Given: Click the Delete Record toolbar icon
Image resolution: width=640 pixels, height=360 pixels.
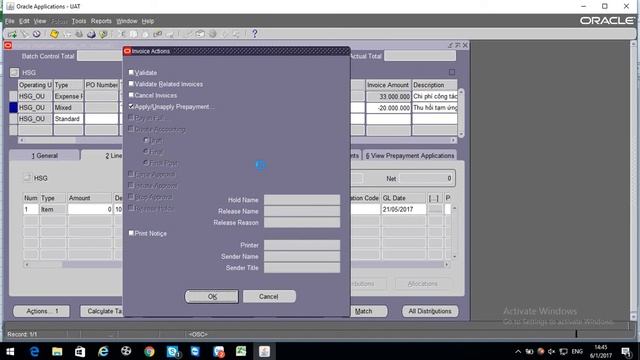Looking at the screenshot, I should [x=169, y=34].
